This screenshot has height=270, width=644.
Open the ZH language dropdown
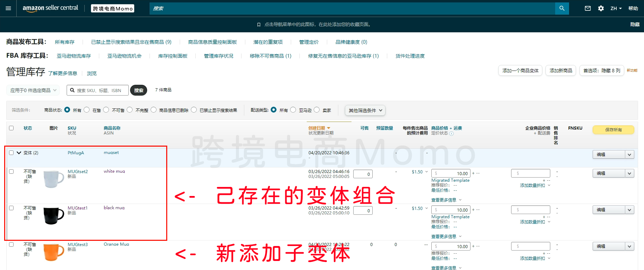[x=616, y=8]
